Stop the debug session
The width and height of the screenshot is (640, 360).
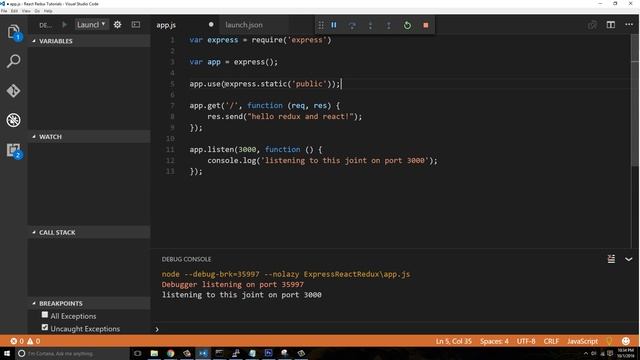click(426, 25)
